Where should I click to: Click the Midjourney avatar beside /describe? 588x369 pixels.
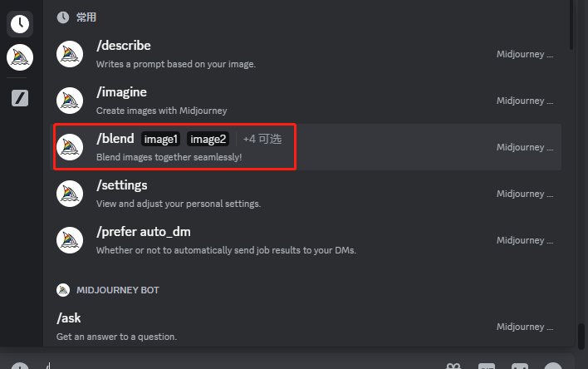click(70, 54)
